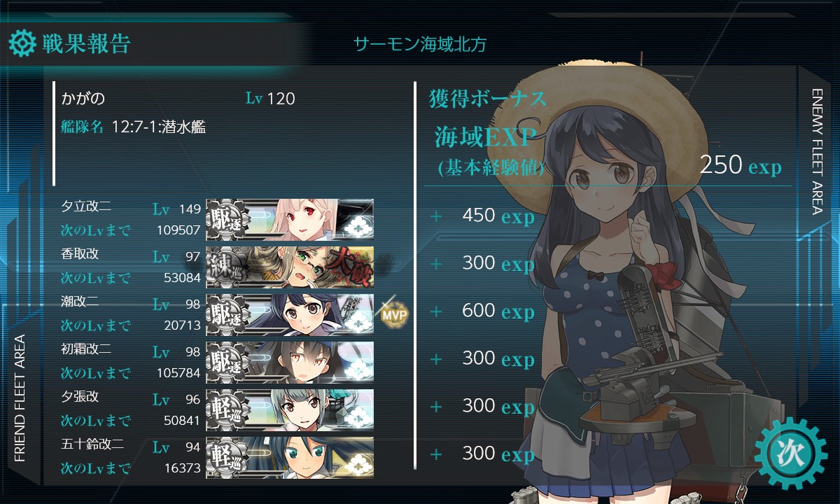
Task: Click the 駆逐 badge on 潮改二's banner
Action: click(227, 315)
